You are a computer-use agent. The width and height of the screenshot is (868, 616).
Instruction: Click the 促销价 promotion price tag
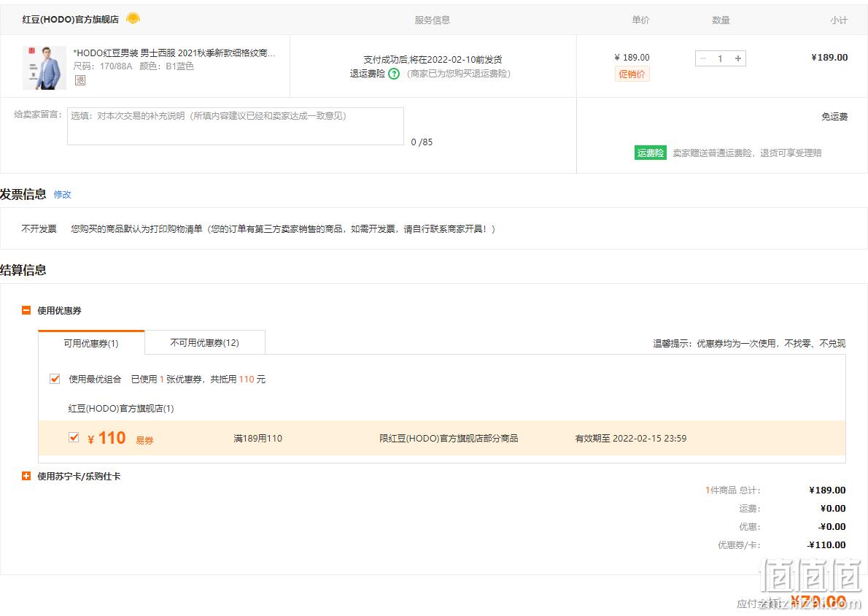(x=632, y=74)
